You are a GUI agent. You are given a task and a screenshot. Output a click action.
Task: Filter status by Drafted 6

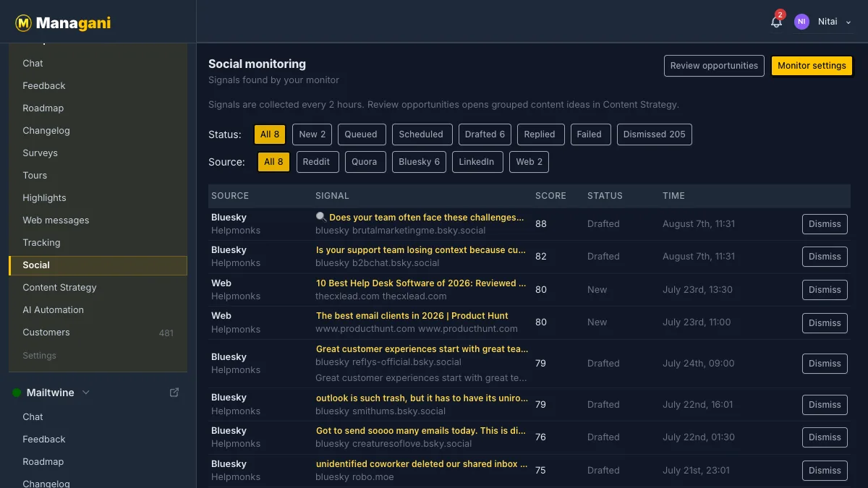pos(485,134)
